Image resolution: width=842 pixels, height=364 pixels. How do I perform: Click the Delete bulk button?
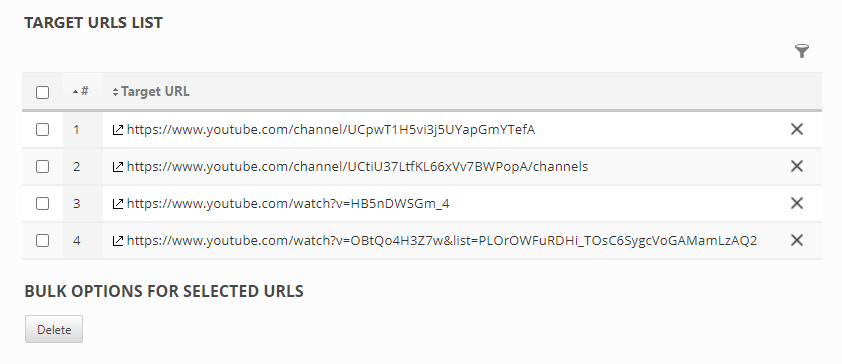(54, 329)
